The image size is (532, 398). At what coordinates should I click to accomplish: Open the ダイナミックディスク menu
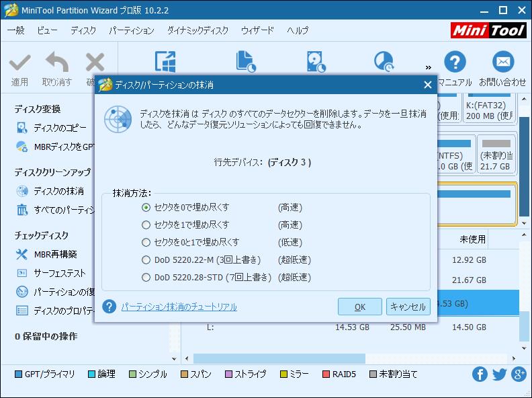197,31
